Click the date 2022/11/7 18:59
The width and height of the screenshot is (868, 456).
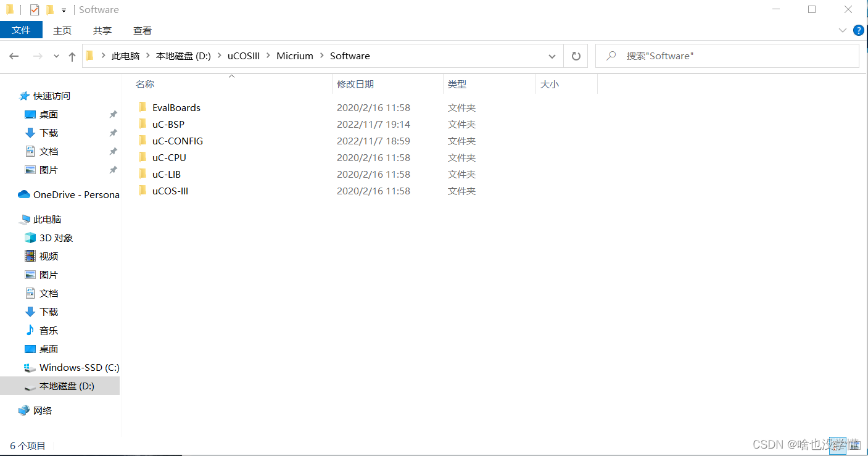pyautogui.click(x=373, y=141)
